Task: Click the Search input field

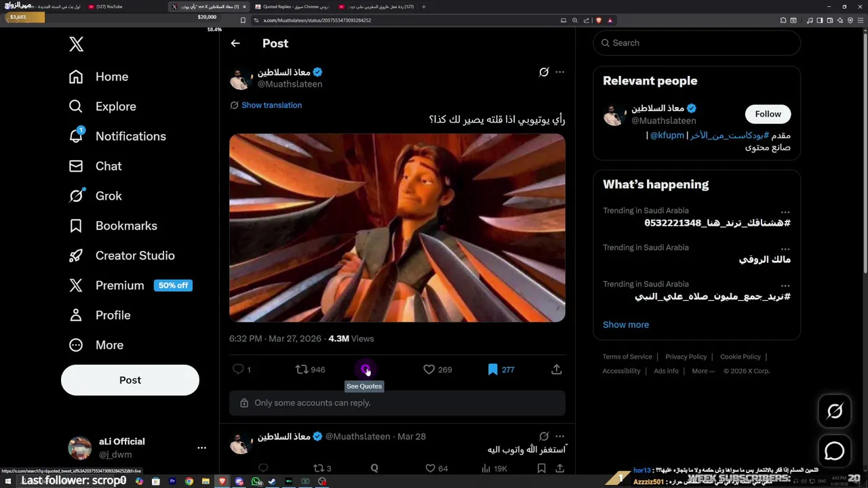Action: point(697,43)
